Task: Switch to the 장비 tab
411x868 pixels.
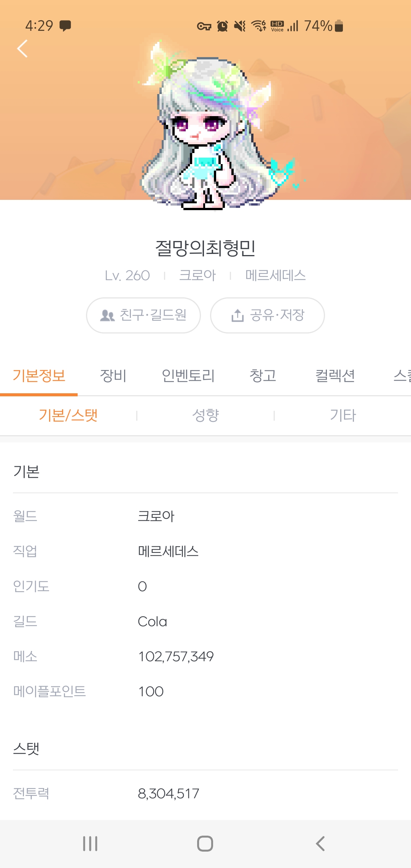Action: [x=113, y=376]
